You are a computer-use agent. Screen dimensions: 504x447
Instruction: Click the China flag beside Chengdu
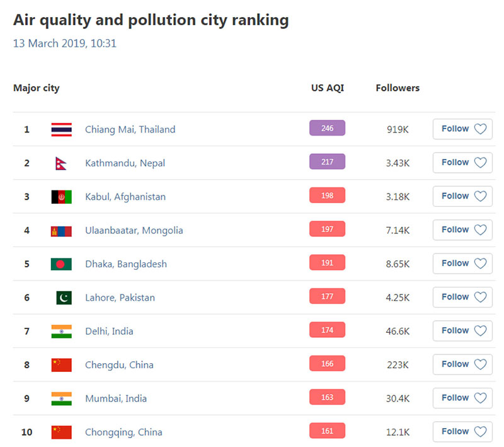(61, 365)
